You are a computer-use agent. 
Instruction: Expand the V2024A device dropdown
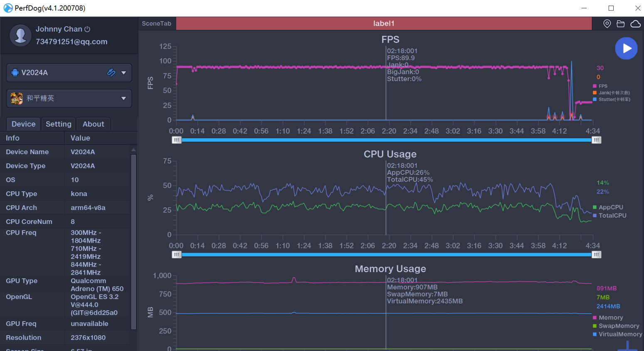click(x=123, y=73)
